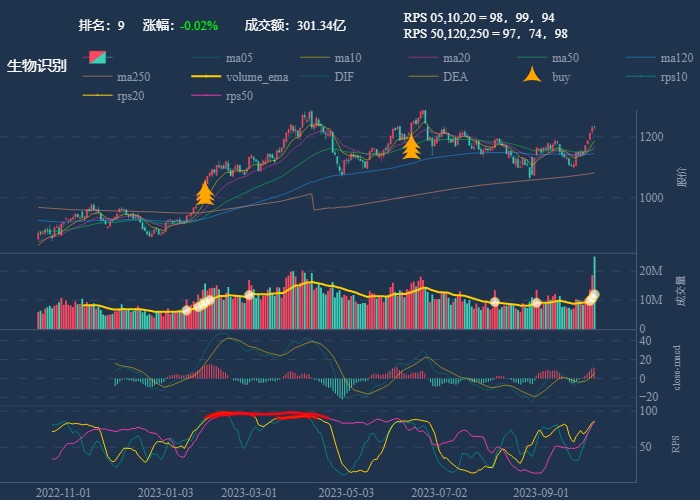Click the rps50 magenta legend line icon
The width and height of the screenshot is (700, 500).
point(207,96)
